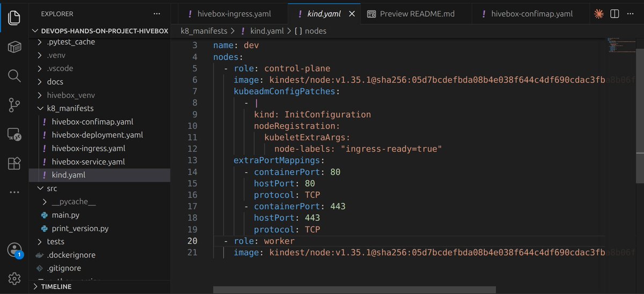
Task: Click the extraPortMappings key on line 13
Action: [277, 160]
